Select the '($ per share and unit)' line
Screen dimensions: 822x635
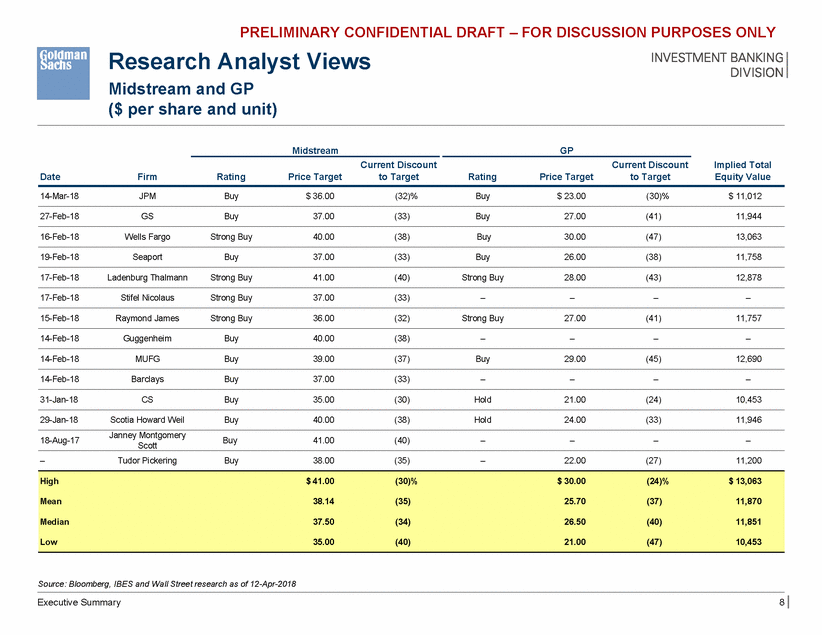[193, 109]
